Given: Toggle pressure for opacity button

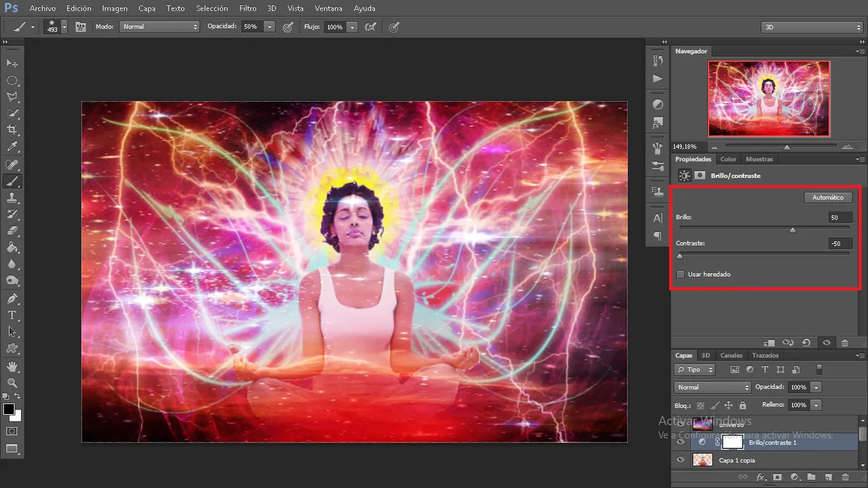Looking at the screenshot, I should (x=288, y=27).
